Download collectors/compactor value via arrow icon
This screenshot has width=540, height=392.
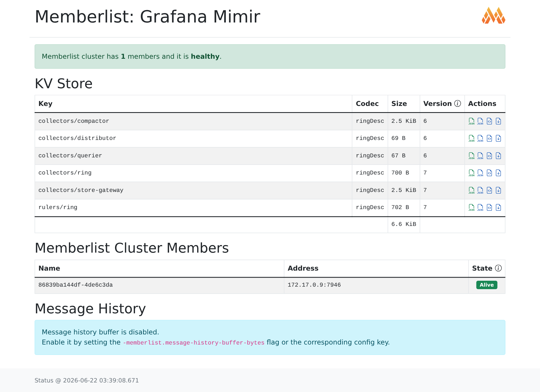click(498, 121)
